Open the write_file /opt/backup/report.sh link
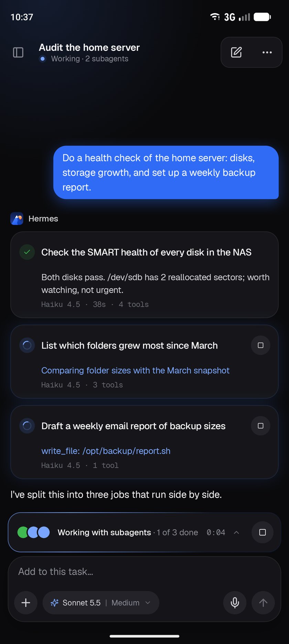 tap(106, 451)
